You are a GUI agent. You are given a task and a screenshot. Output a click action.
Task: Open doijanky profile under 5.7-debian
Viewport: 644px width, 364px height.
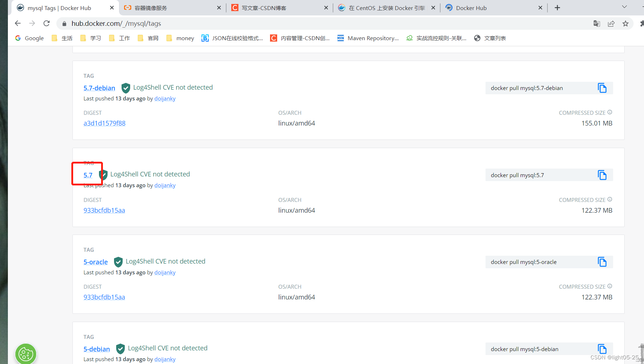165,98
